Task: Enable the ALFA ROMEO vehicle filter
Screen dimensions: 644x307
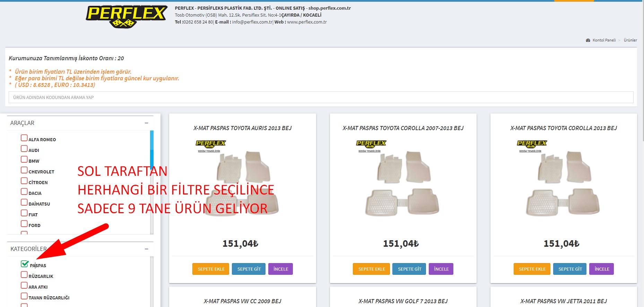Action: coord(24,138)
